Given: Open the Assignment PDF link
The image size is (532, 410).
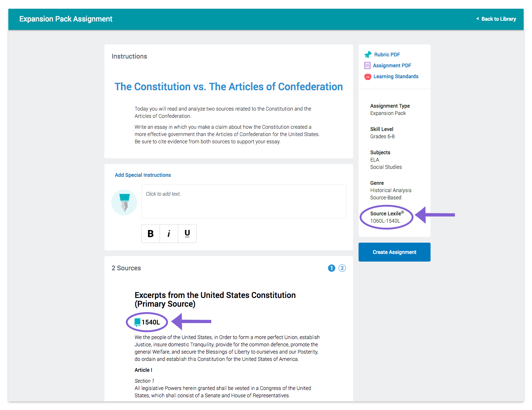Looking at the screenshot, I should pyautogui.click(x=392, y=65).
